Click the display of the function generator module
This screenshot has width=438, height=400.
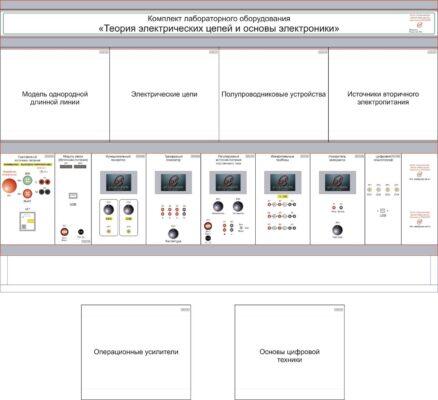tap(118, 183)
